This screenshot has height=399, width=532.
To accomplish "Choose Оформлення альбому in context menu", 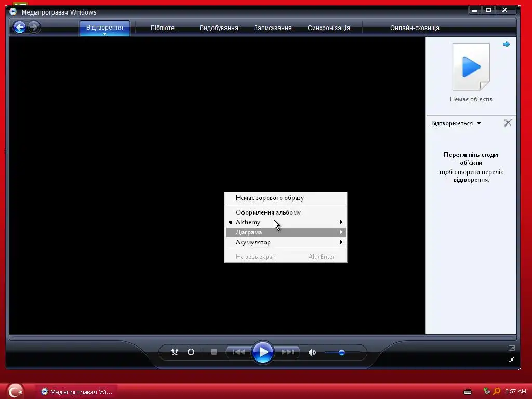I will (286, 212).
